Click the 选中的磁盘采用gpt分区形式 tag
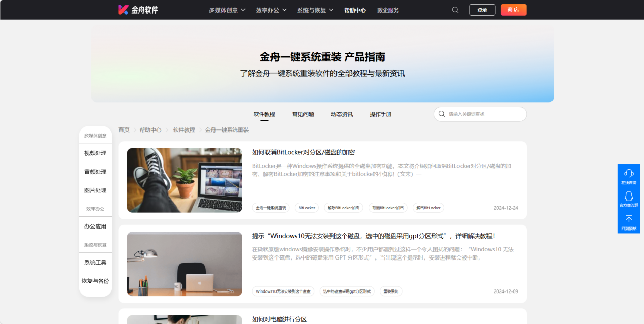This screenshot has width=644, height=324. coord(347,291)
